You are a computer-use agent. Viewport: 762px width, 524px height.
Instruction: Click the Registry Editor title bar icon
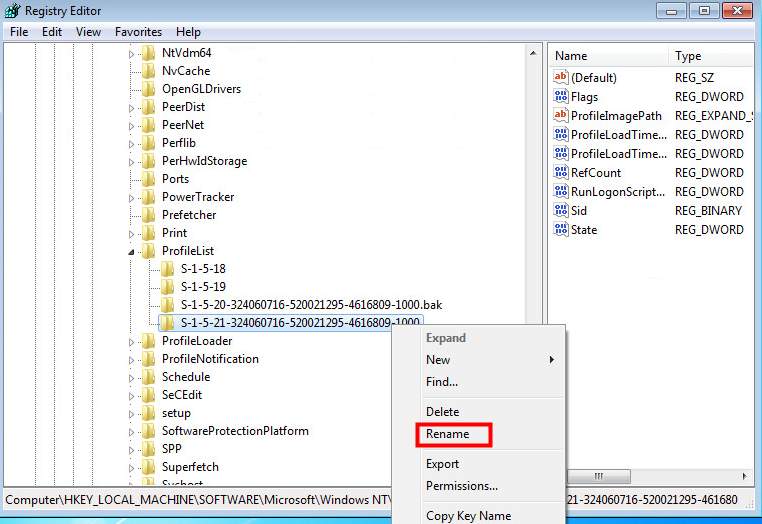coord(13,10)
